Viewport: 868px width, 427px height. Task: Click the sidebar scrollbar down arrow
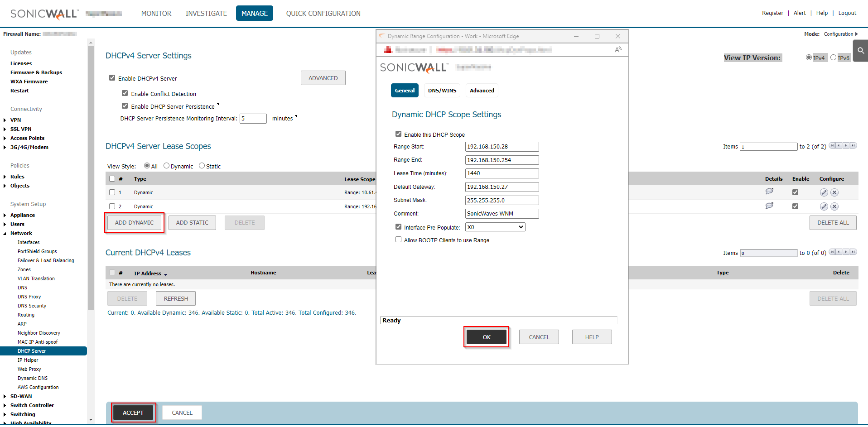pyautogui.click(x=91, y=420)
